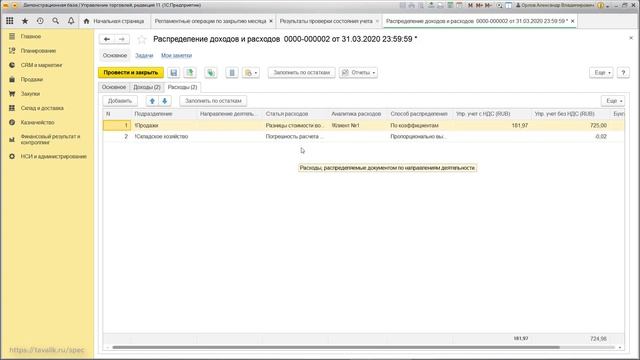Open the notifications bell
This screenshot has height=360, width=640.
(71, 21)
